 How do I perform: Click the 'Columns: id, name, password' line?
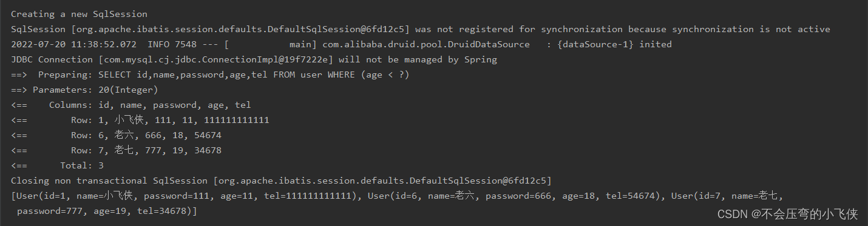[x=131, y=105]
